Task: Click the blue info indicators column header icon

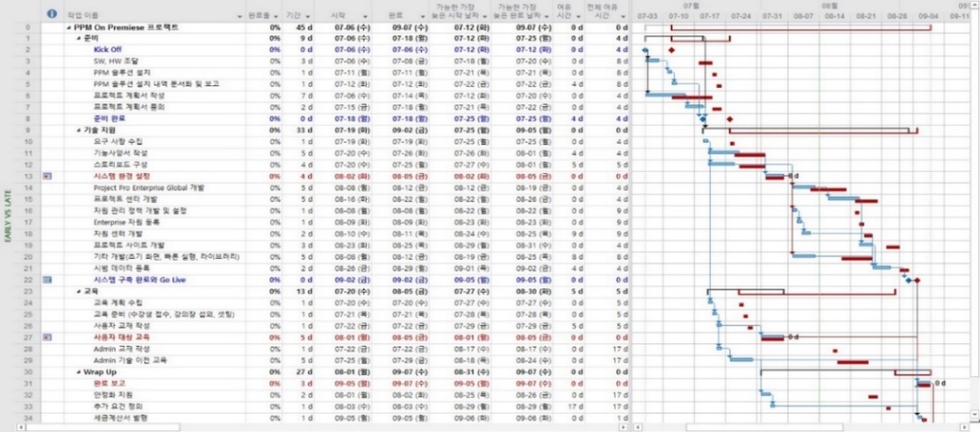Action: 51,14
